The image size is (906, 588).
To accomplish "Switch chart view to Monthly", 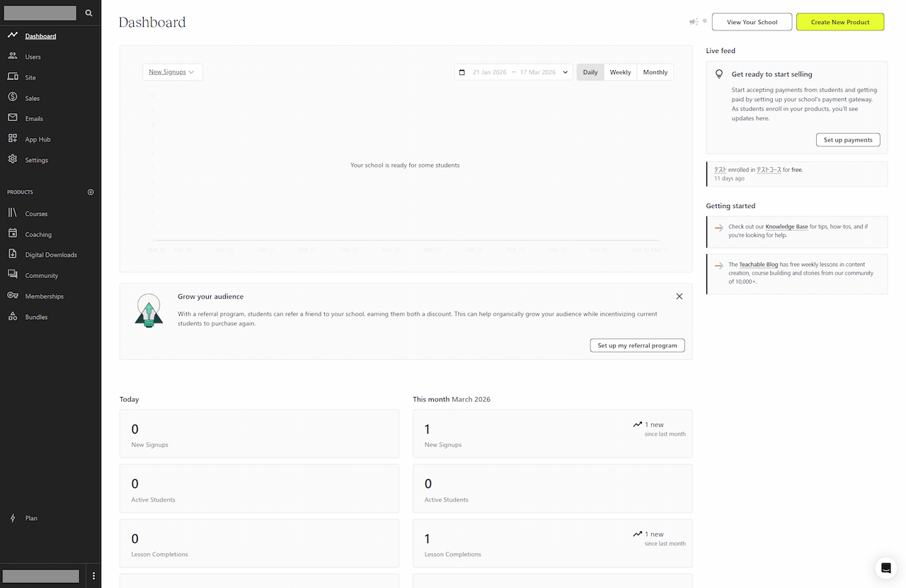I will pyautogui.click(x=655, y=72).
